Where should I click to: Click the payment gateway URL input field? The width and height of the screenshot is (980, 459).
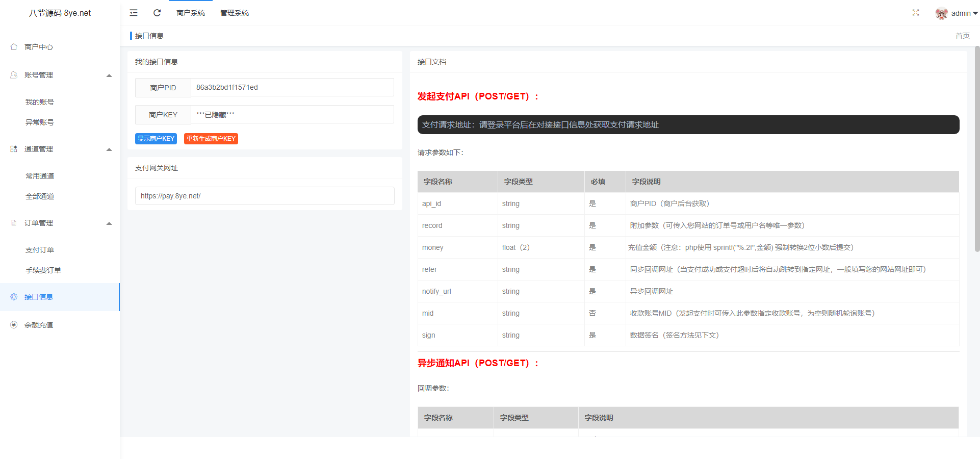coord(264,195)
